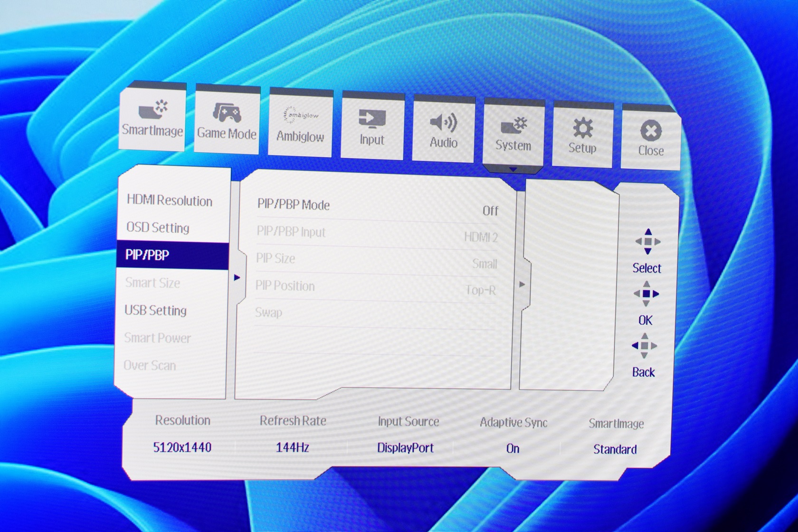This screenshot has width=798, height=532.
Task: Click the Resolution status label
Action: click(183, 420)
